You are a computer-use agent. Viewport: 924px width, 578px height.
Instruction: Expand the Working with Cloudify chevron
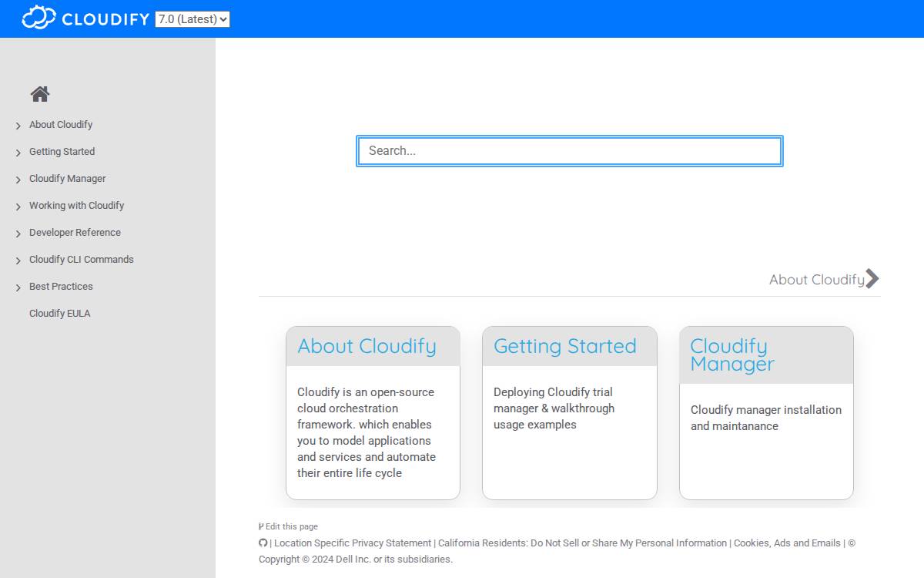[x=18, y=207]
